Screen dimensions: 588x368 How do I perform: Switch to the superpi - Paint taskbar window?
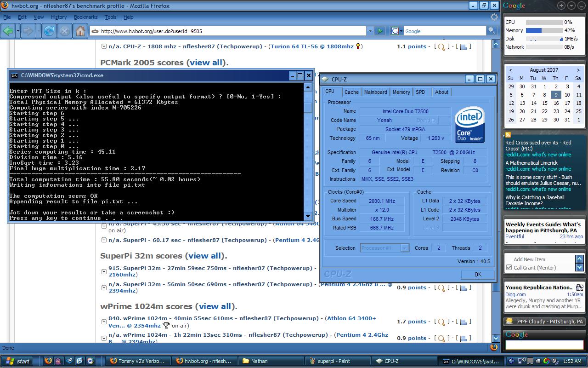point(339,361)
